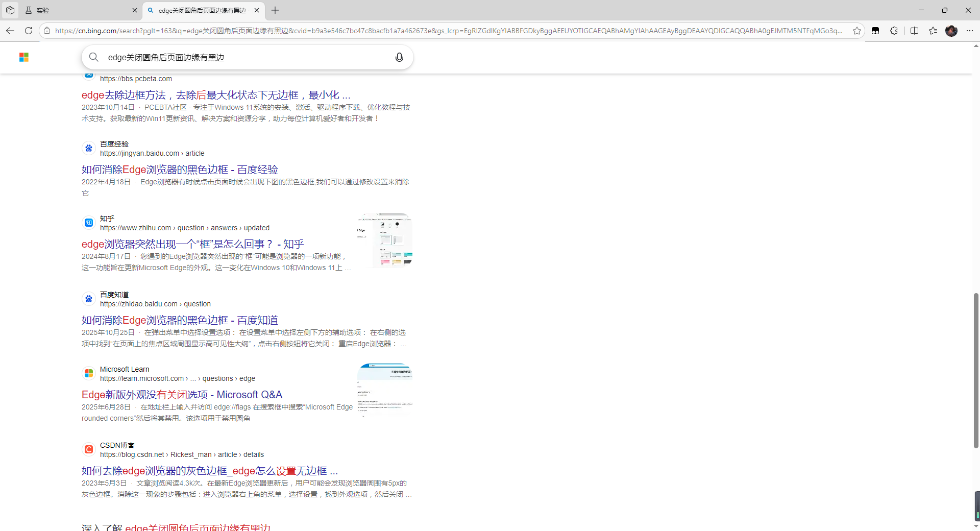Screen dimensions: 980x531
Task: Open the zhihu 'edge浏览器突然出现一个框' result
Action: coord(192,244)
